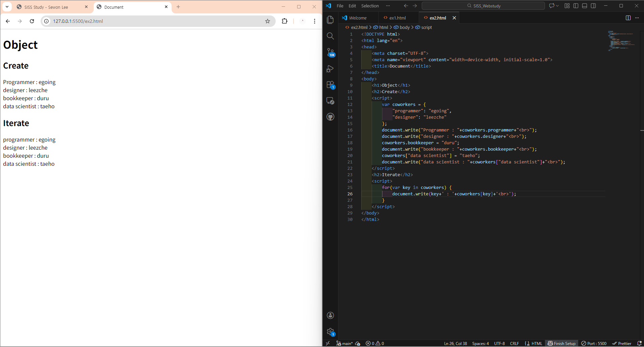Open the GitHub view in activity bar
This screenshot has width=644, height=347.
click(x=330, y=117)
